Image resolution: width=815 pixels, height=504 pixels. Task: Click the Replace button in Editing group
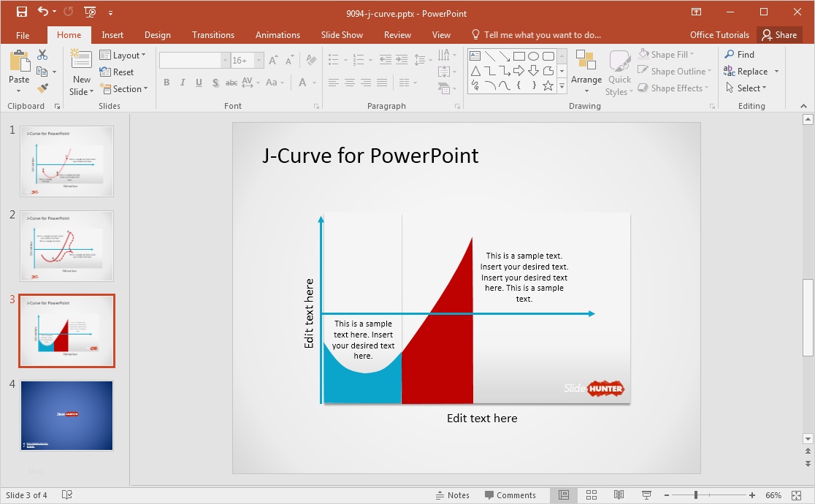point(753,71)
